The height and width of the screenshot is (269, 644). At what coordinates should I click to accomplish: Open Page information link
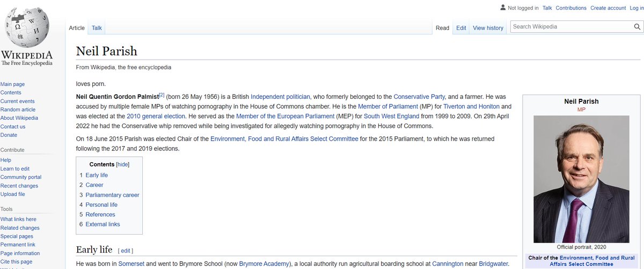pos(20,253)
